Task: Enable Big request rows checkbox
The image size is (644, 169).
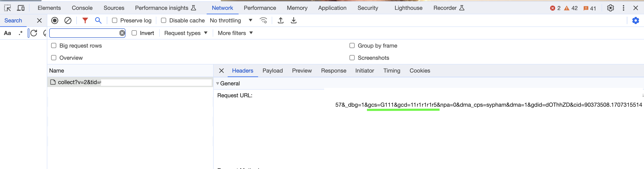Action: tap(53, 46)
